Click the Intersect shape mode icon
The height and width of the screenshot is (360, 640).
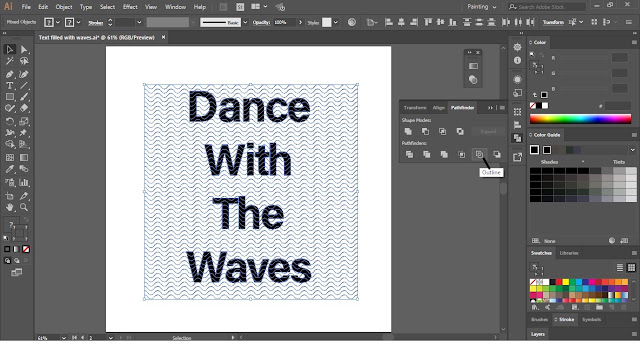pos(442,131)
